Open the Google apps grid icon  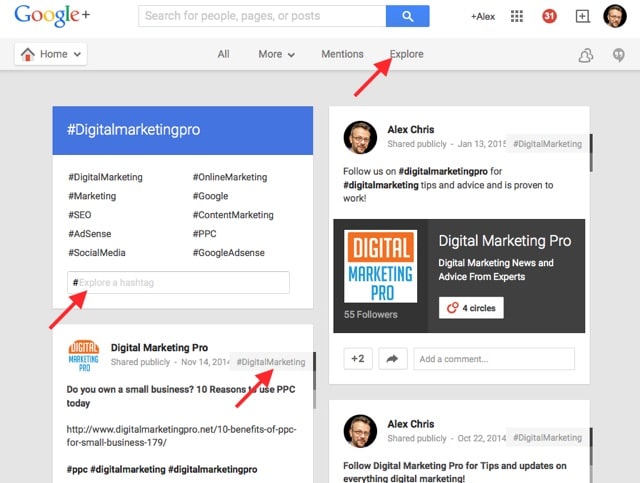tap(517, 17)
